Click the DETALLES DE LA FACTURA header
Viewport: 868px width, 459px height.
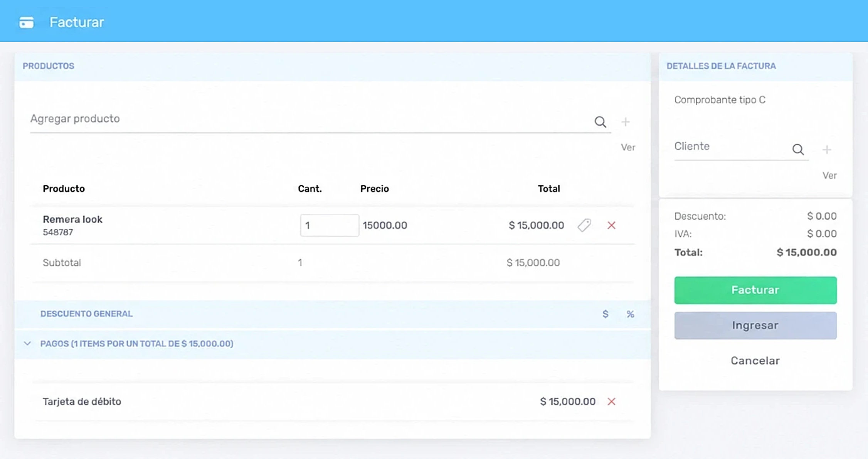tap(721, 66)
